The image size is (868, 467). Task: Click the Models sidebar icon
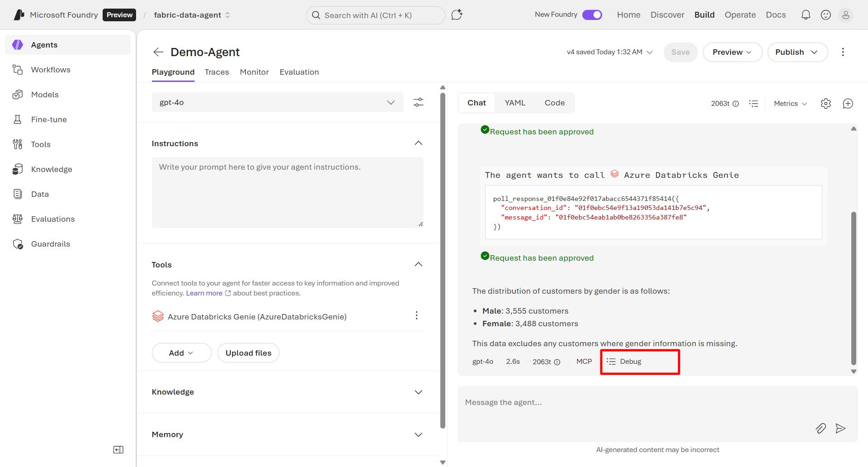[18, 95]
